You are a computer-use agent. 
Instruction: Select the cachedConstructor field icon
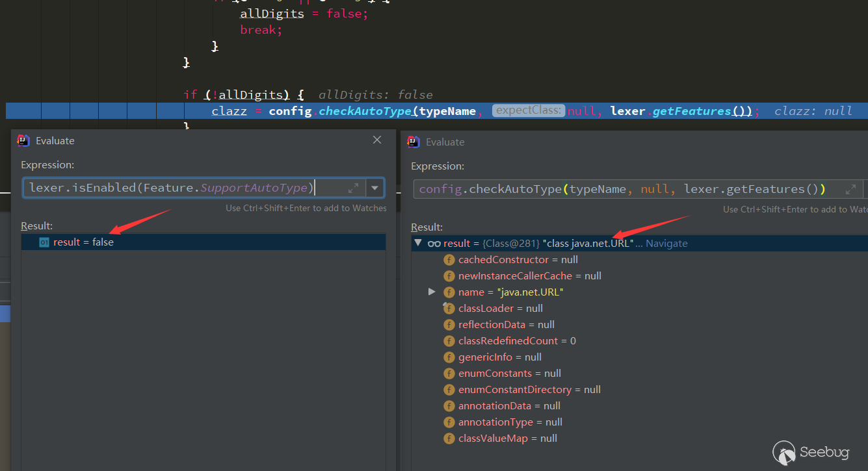449,260
